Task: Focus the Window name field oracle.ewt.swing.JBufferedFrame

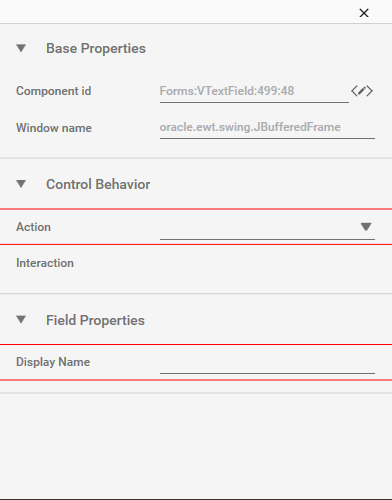Action: click(267, 128)
